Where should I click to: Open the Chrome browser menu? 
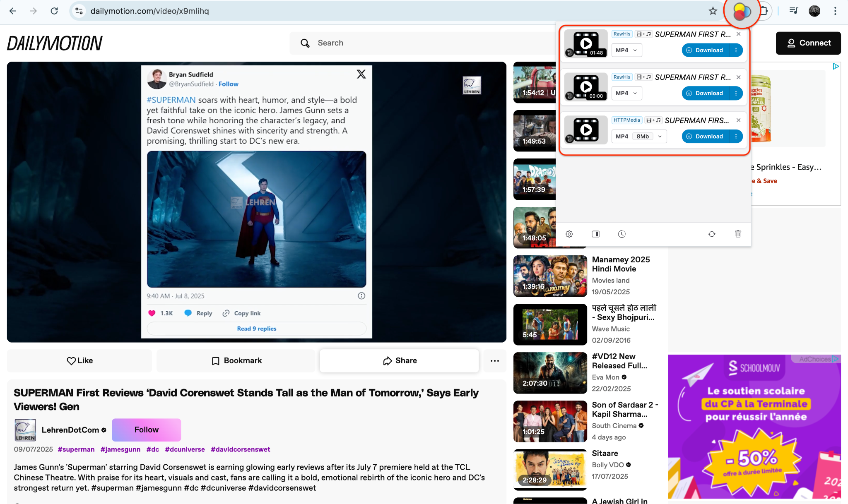pos(835,11)
